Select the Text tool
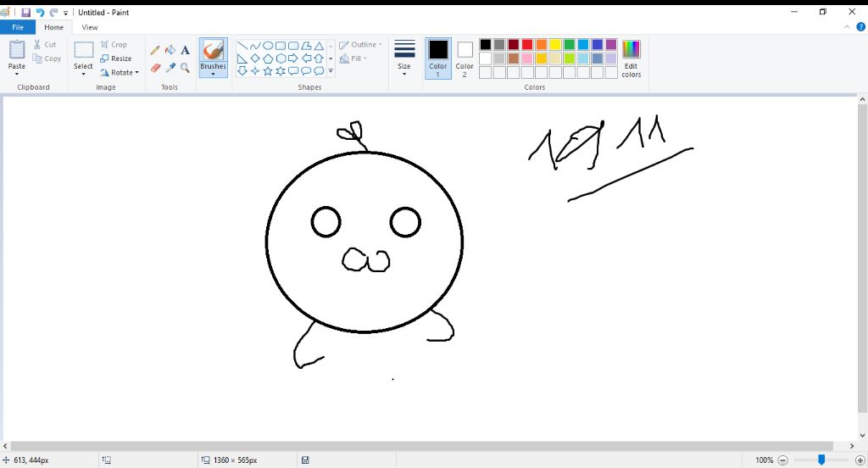The image size is (868, 468). click(185, 50)
